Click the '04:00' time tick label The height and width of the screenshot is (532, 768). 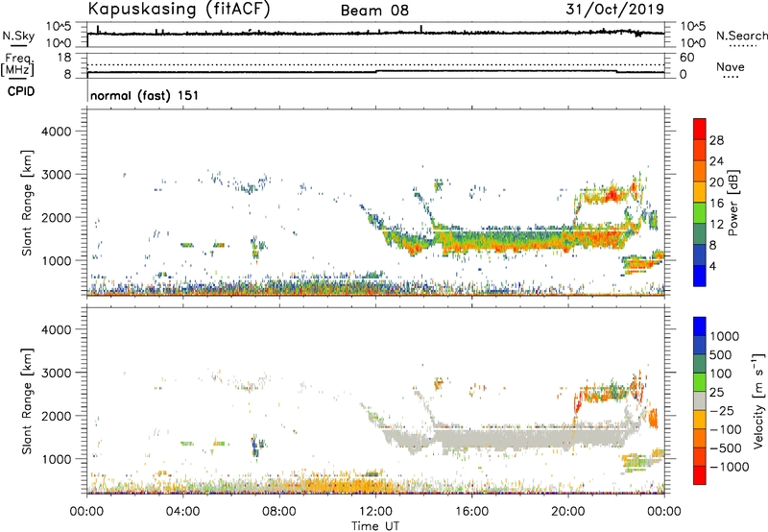(x=183, y=512)
